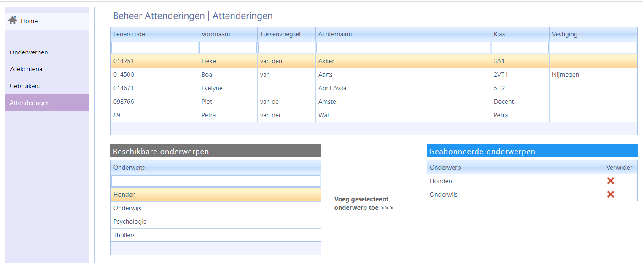Click the Klas filter field
This screenshot has width=644, height=263.
pyautogui.click(x=520, y=47)
